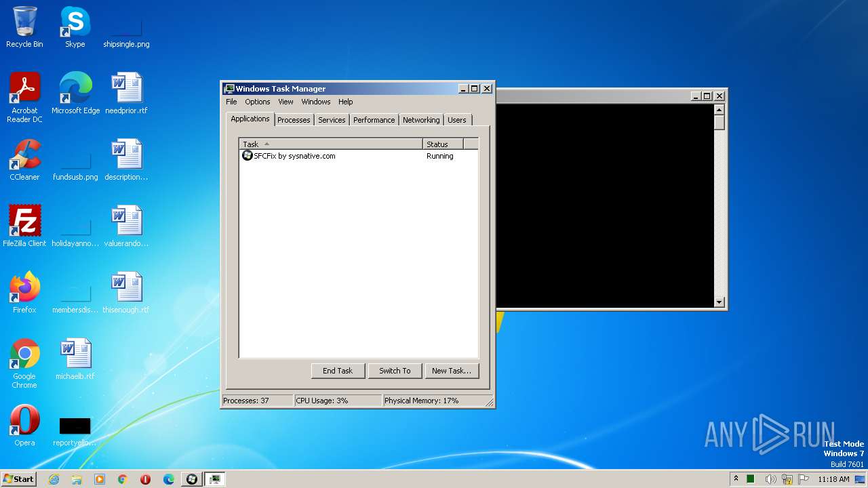The image size is (868, 488).
Task: Switch to the Services tab
Action: click(x=332, y=120)
